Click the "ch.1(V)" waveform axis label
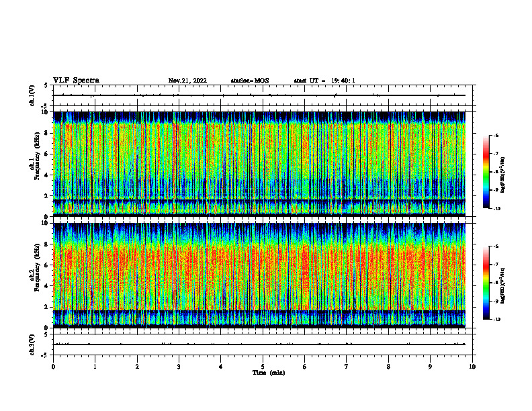The width and height of the screenshot is (532, 411). [32, 95]
